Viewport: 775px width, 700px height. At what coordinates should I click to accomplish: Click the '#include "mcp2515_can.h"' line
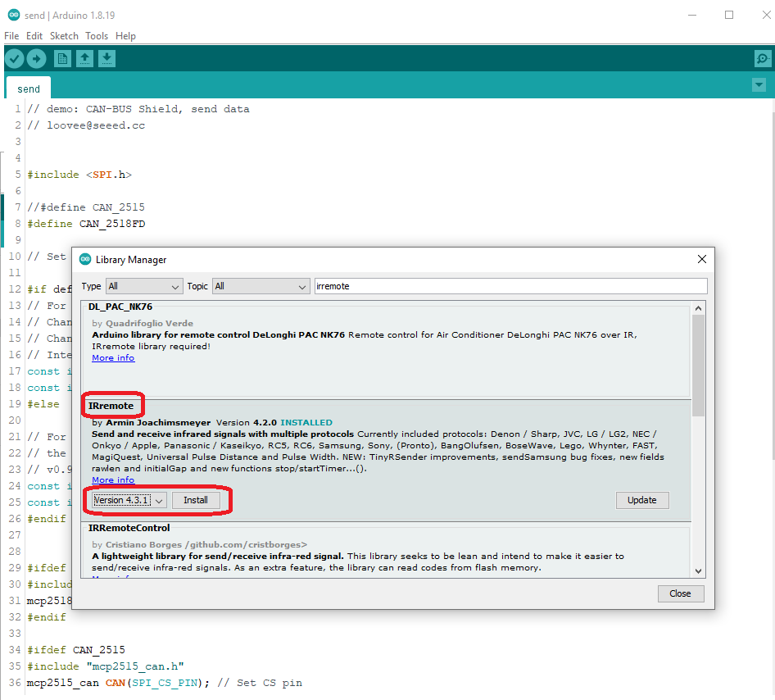[106, 666]
